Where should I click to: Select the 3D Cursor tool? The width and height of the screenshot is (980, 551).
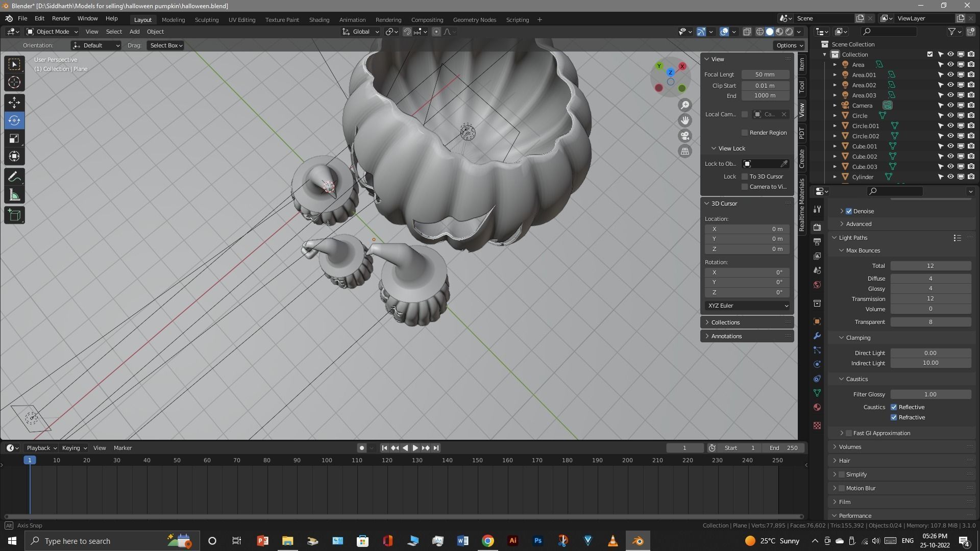(x=14, y=82)
